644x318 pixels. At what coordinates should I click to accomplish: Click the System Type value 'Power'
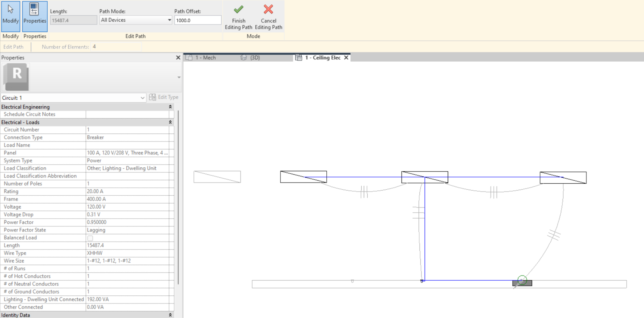pos(94,160)
